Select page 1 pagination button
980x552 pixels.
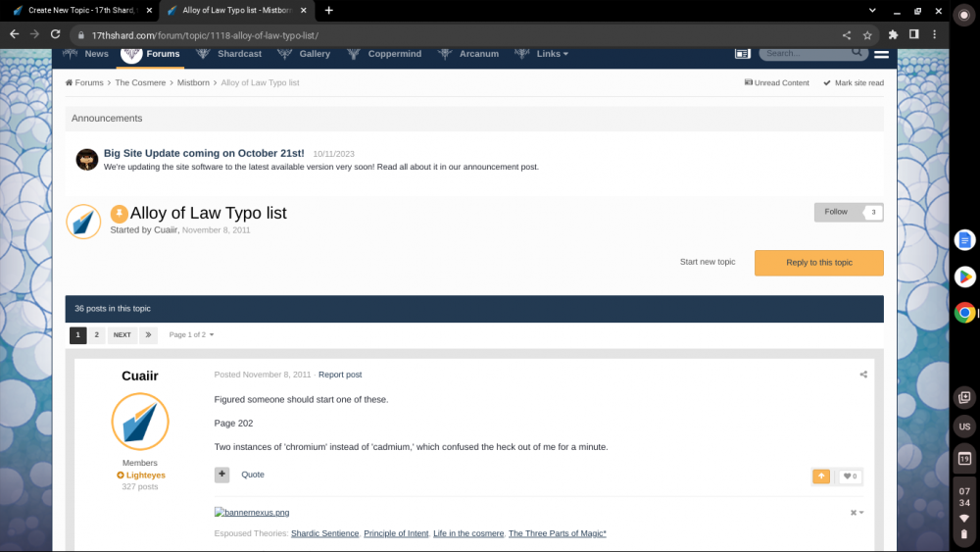click(x=78, y=335)
